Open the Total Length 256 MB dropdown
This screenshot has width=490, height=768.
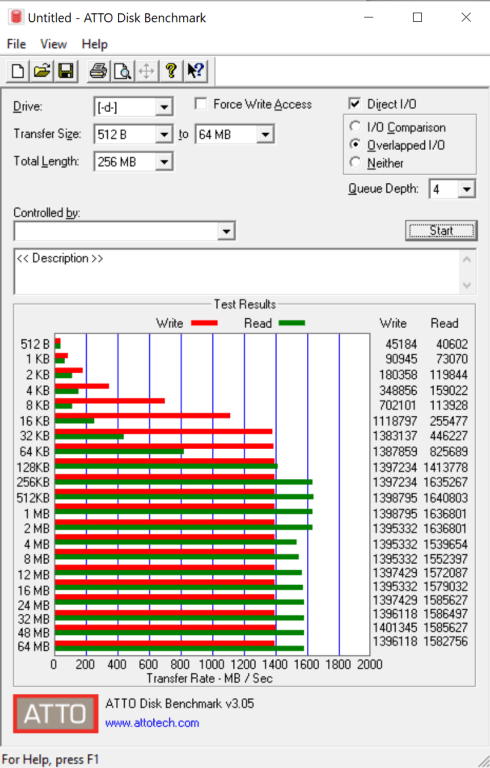click(164, 162)
